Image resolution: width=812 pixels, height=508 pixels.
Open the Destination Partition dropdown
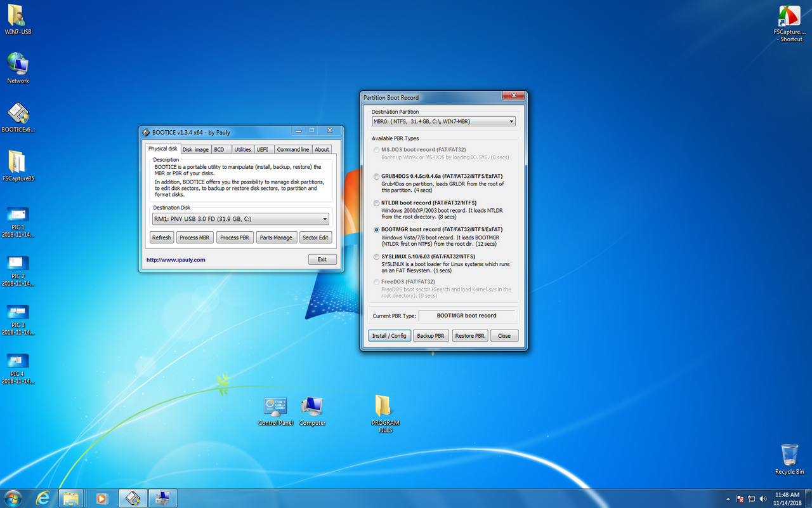tap(443, 121)
